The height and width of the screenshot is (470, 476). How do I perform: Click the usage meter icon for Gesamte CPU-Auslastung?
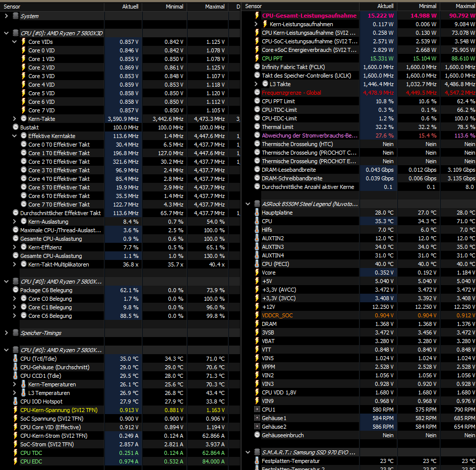[15, 239]
